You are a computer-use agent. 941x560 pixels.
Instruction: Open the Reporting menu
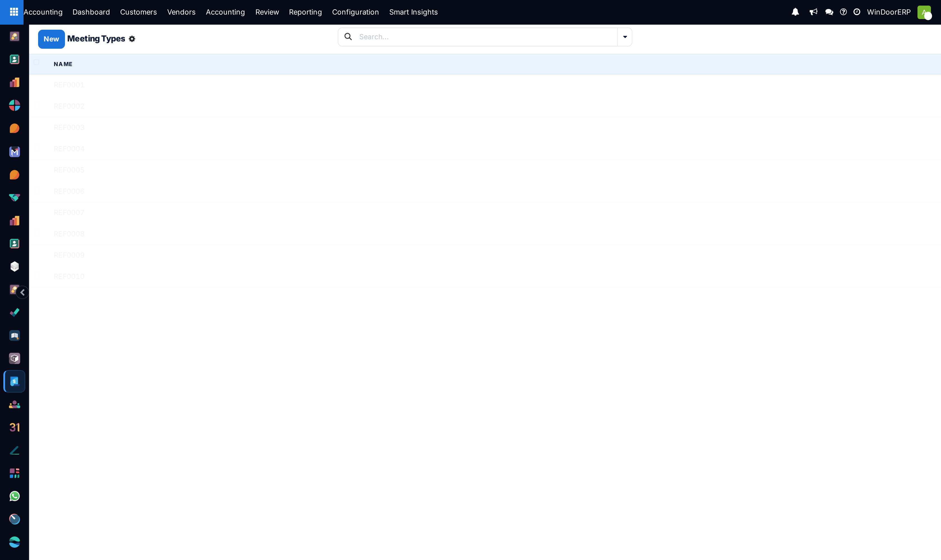(x=305, y=12)
